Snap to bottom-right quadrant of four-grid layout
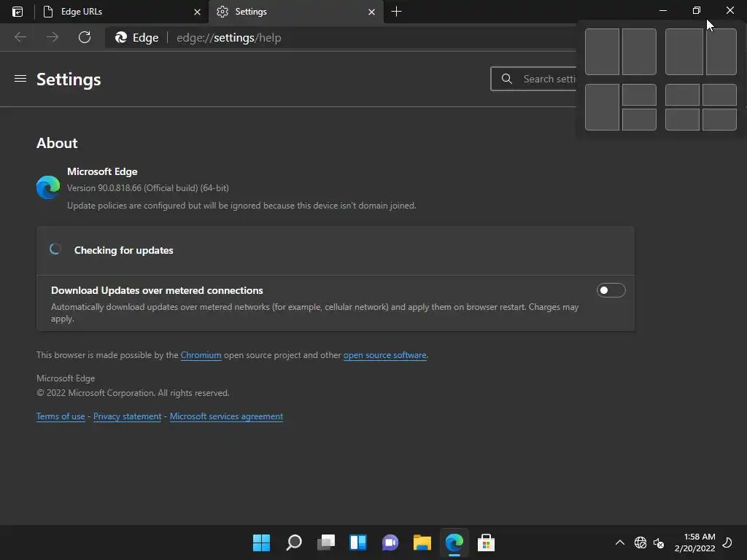The height and width of the screenshot is (560, 747). (719, 119)
